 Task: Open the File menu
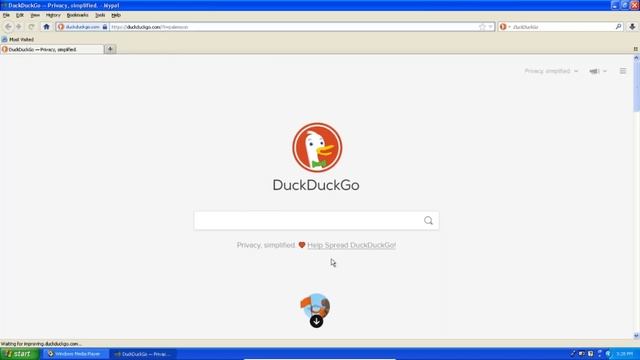pyautogui.click(x=6, y=15)
